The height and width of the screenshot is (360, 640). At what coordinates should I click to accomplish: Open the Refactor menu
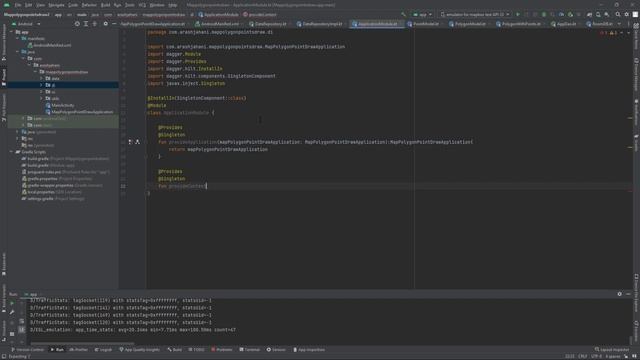pos(89,5)
